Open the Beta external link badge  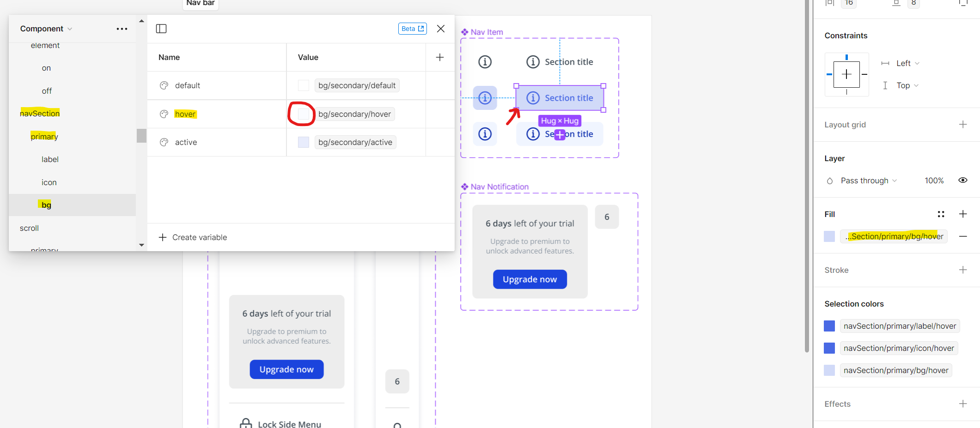point(412,29)
